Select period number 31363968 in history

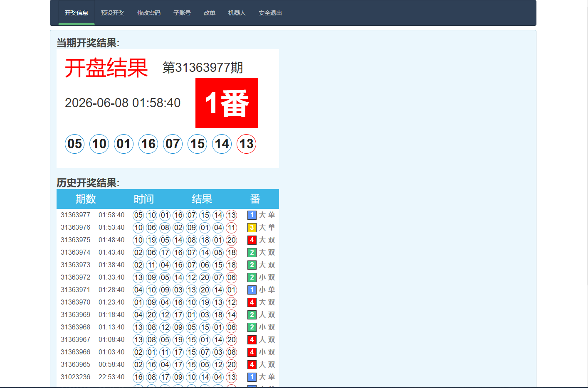(x=76, y=327)
